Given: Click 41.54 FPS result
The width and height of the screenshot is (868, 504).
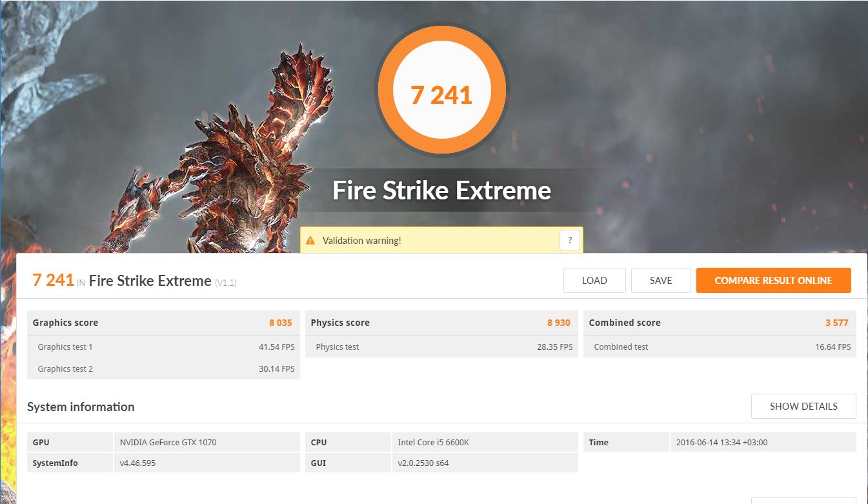Looking at the screenshot, I should tap(276, 347).
